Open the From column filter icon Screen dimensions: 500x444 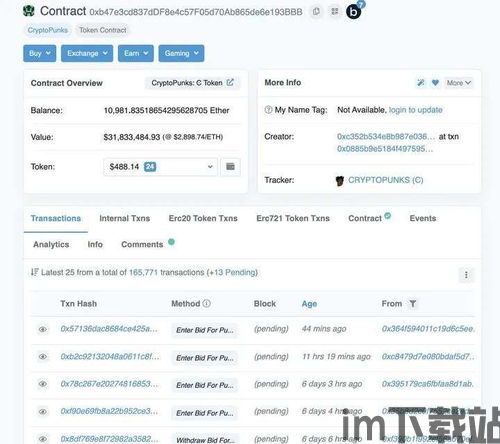(x=413, y=304)
